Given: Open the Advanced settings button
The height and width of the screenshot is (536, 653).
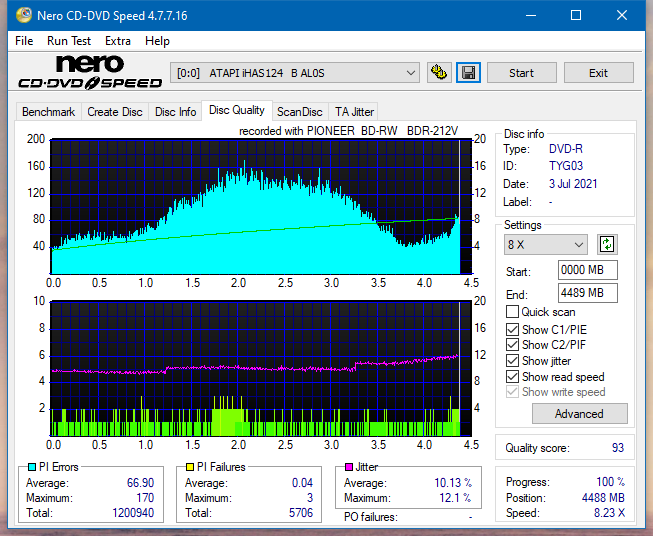Looking at the screenshot, I should pyautogui.click(x=579, y=414).
